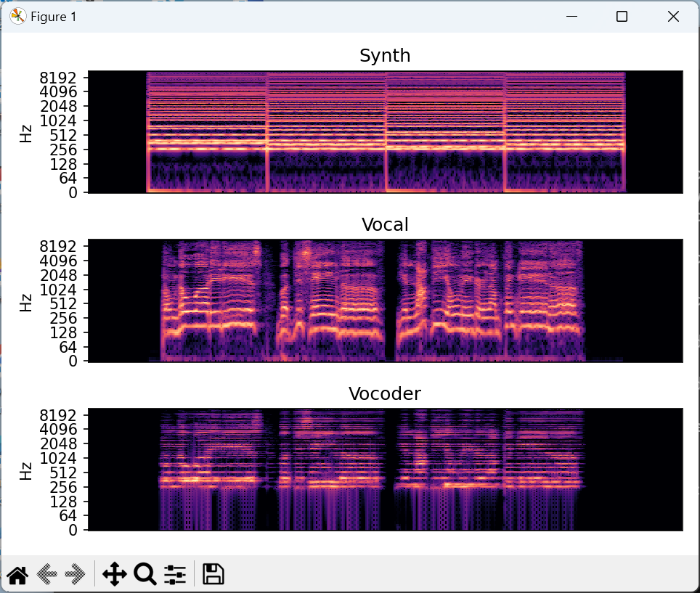Click inside the Vocoder spectrogram plot
Image resolution: width=700 pixels, height=593 pixels.
point(385,470)
